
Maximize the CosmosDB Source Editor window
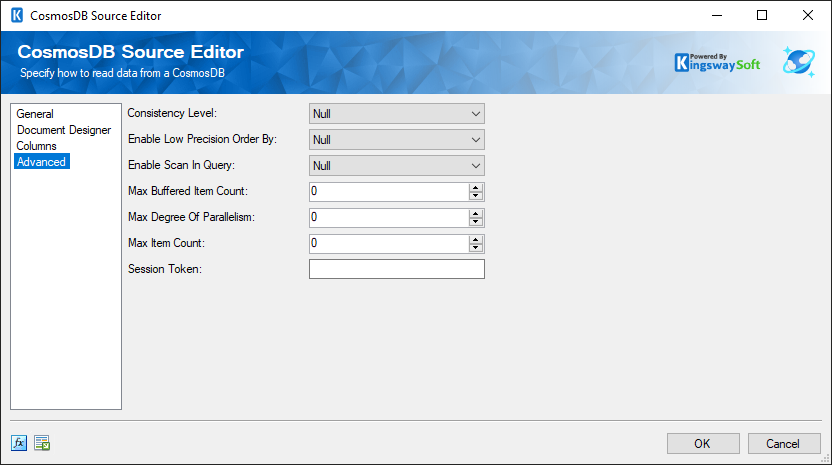click(762, 15)
